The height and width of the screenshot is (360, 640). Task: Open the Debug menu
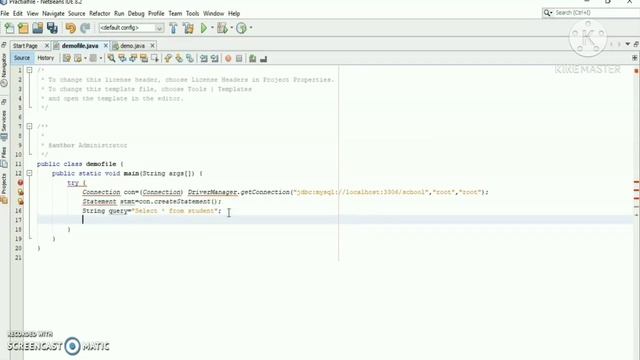(x=136, y=13)
